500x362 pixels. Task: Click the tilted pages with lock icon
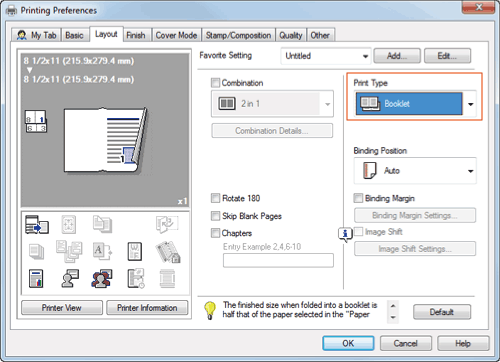click(x=168, y=252)
